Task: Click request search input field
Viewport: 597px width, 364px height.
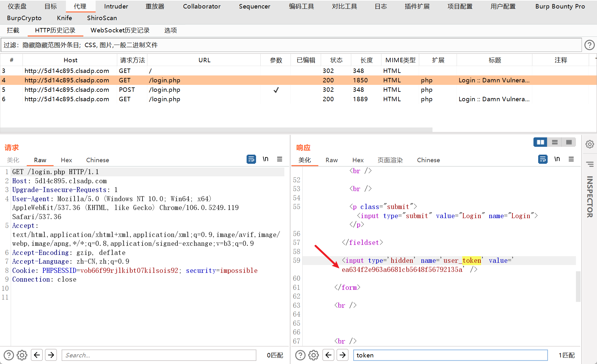Action: [159, 355]
